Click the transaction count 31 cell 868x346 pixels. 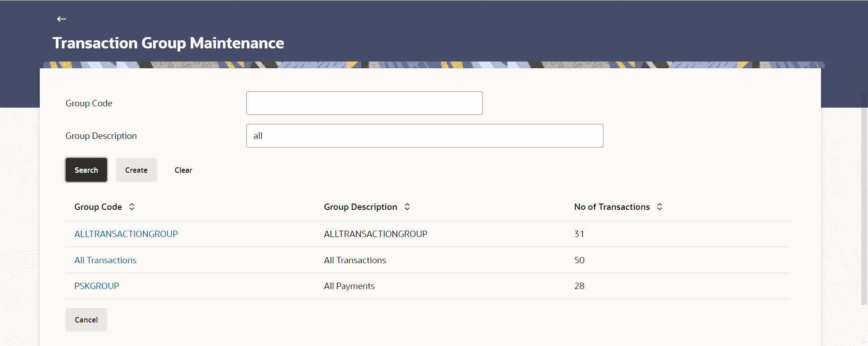(579, 234)
